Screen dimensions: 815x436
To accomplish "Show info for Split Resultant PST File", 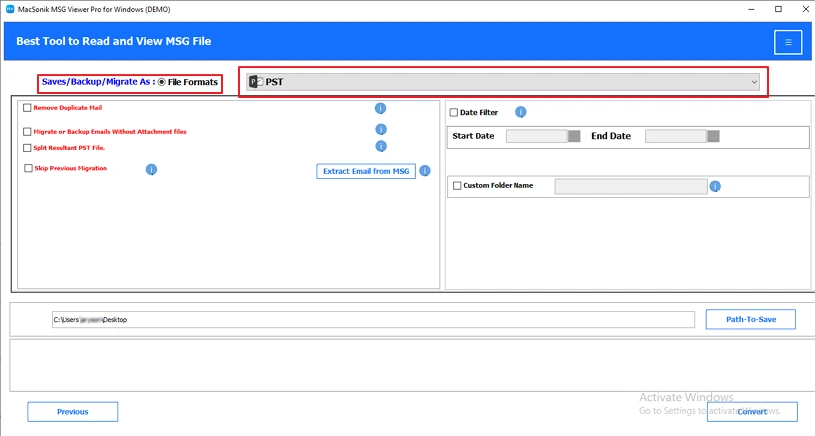I will coord(381,147).
